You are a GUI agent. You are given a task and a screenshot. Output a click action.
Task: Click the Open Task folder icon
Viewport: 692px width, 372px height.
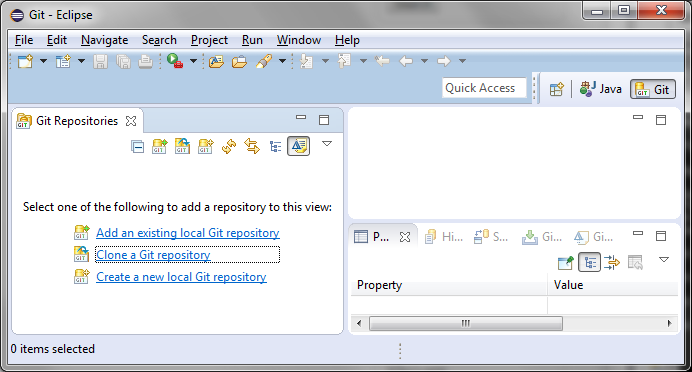(x=239, y=61)
